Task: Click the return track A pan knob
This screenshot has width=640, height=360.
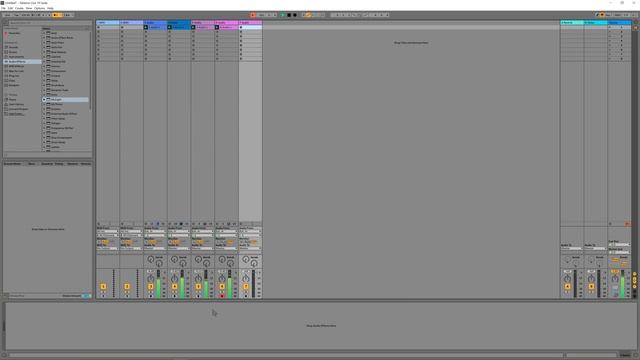Action: point(567,279)
